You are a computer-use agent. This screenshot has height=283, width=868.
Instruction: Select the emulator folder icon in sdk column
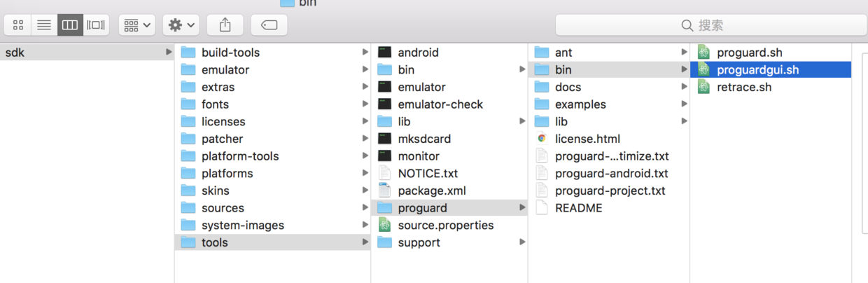point(188,70)
